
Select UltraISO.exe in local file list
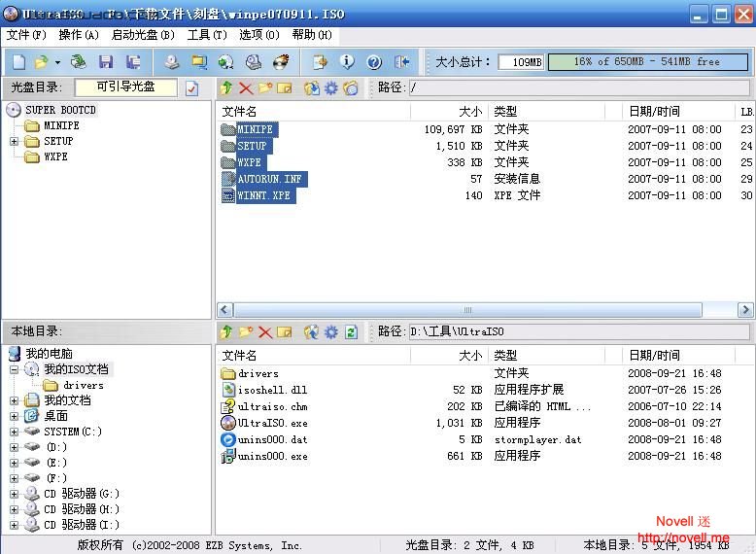(272, 423)
